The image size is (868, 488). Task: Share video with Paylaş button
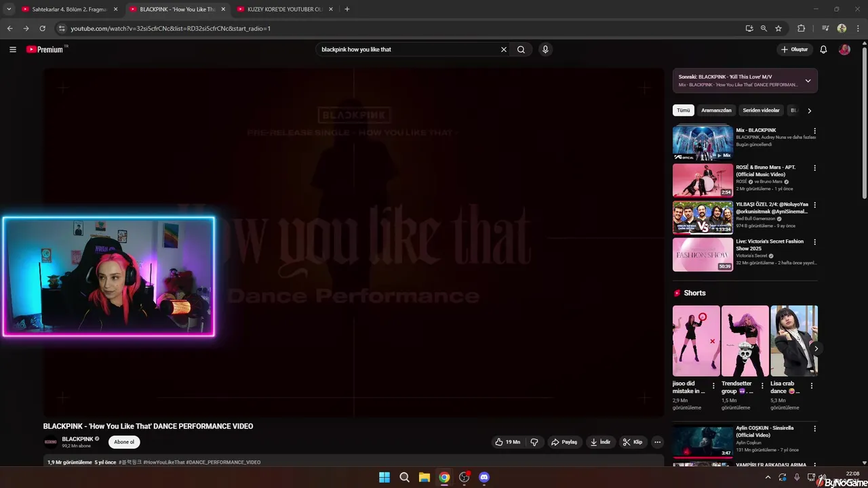tap(564, 442)
